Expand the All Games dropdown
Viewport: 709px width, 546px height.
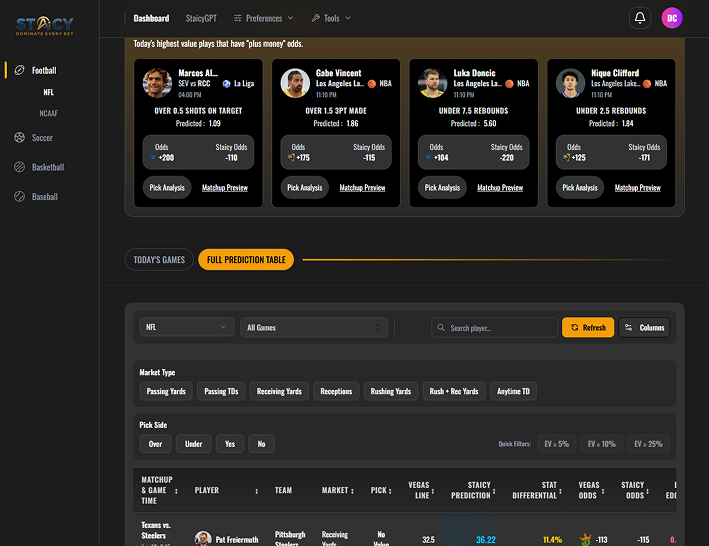pos(314,327)
